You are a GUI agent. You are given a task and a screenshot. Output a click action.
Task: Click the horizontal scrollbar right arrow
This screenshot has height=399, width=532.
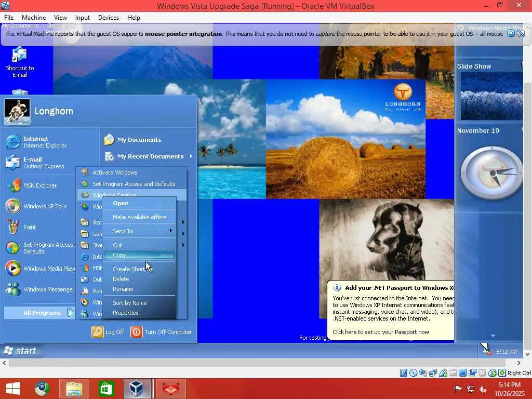point(518,363)
